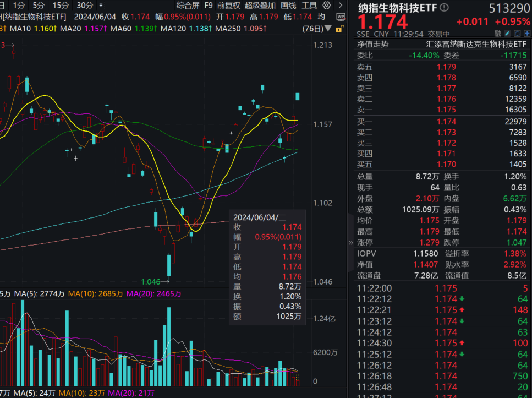This screenshot has height=398, width=532.
Task: Open the dropdown arrow after 30分
Action: (101, 6)
